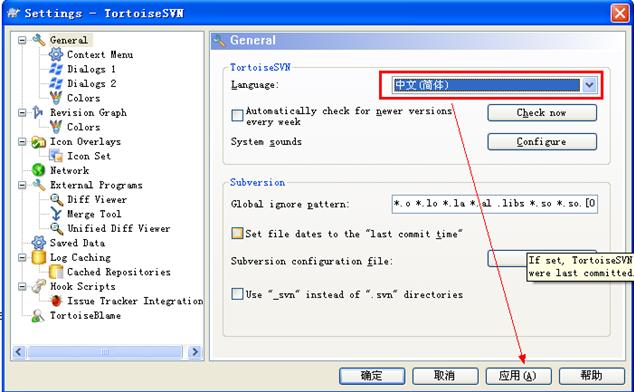Click the Context Menu gear icon
The height and width of the screenshot is (392, 634).
pyautogui.click(x=56, y=54)
